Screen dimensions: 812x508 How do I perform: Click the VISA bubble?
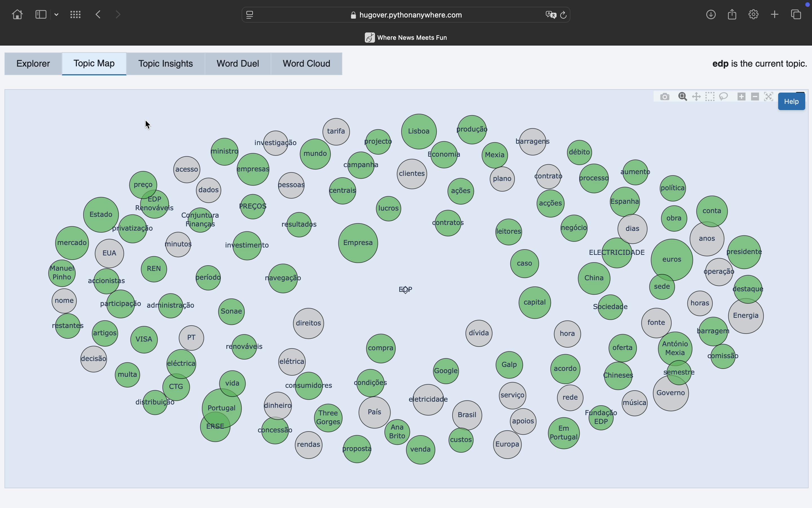point(144,339)
